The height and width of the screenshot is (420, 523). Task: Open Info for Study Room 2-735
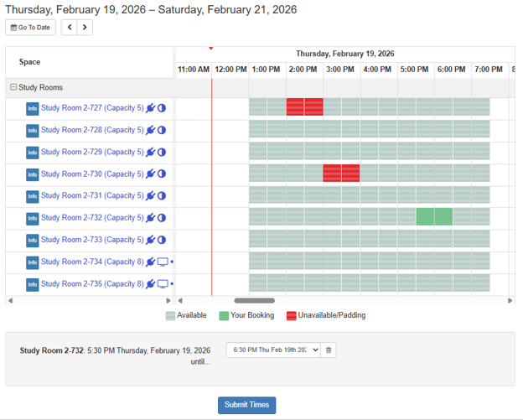33,284
